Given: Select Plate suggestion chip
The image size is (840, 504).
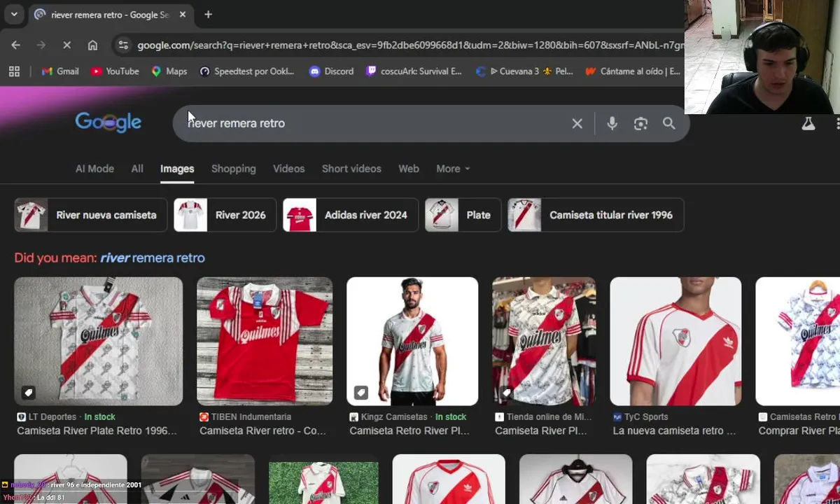Looking at the screenshot, I should 463,215.
